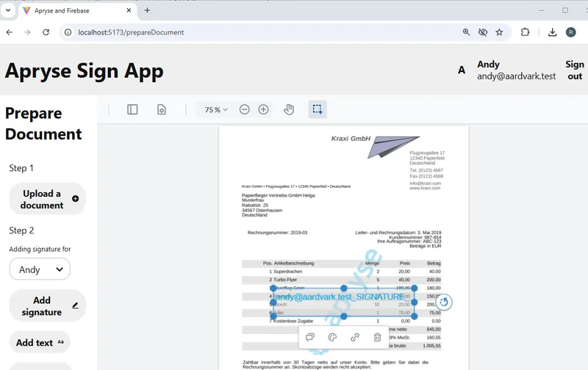Open the Andy signer dropdown
Viewport: 588px width, 370px height.
pos(40,269)
